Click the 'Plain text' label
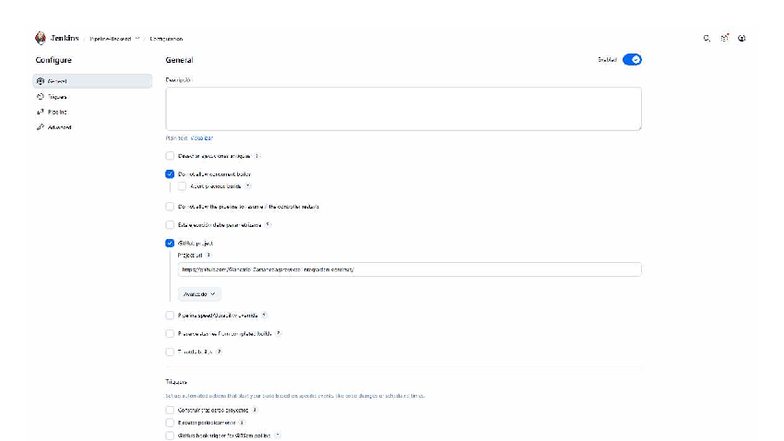Screen dimensions: 784x441 pos(177,138)
